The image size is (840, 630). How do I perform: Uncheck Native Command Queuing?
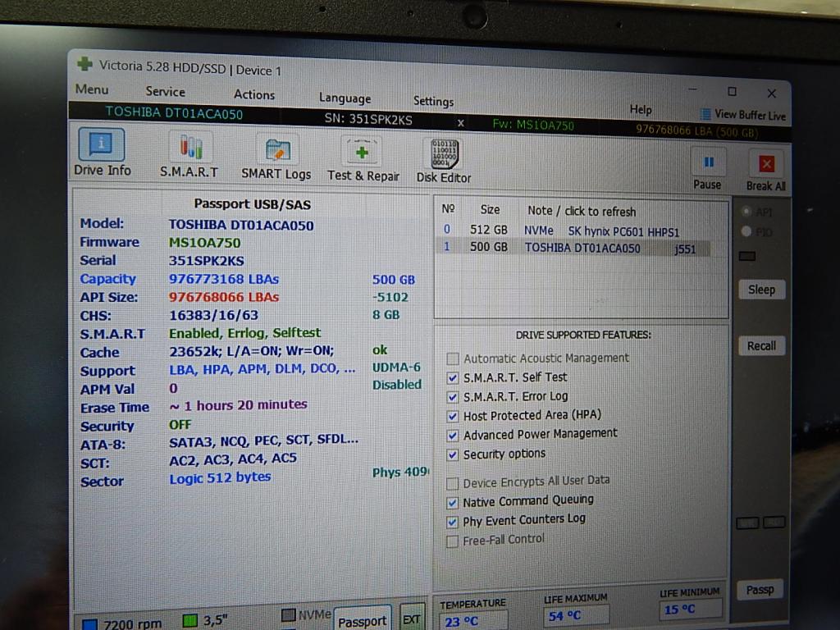453,502
